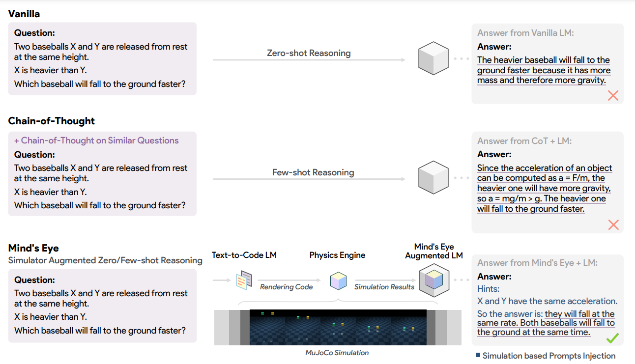Click the Vanilla section heading

coord(24,14)
